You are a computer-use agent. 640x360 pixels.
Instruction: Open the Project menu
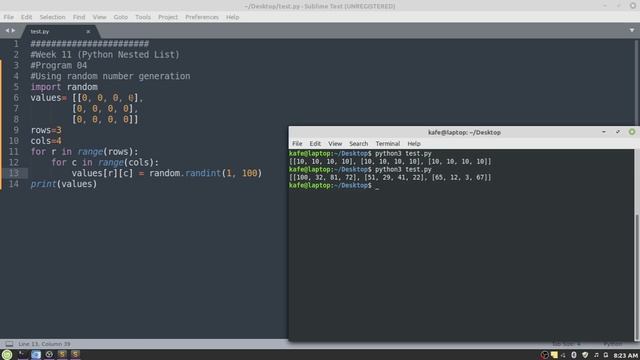coord(168,17)
